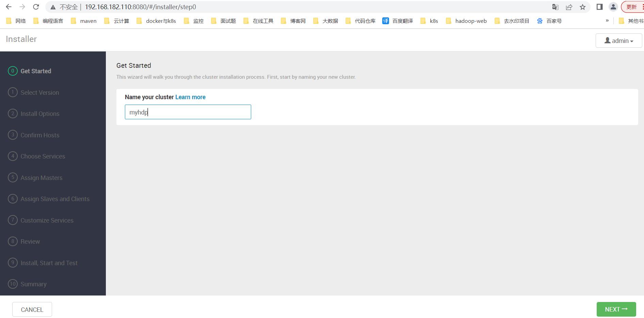Image resolution: width=644 pixels, height=318 pixels.
Task: Bookmark this page with star icon
Action: tap(582, 7)
